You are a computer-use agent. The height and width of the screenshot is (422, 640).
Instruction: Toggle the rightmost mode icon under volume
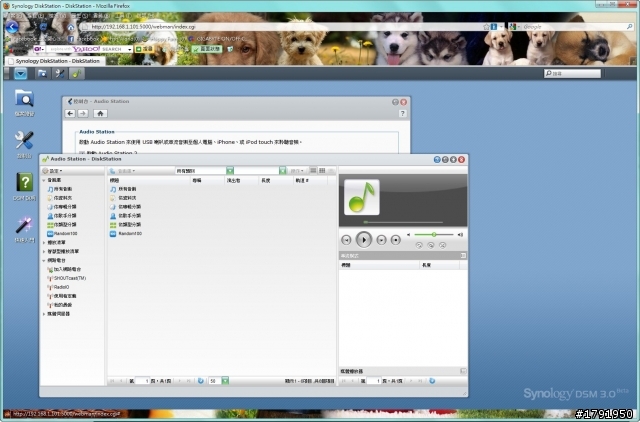point(442,245)
